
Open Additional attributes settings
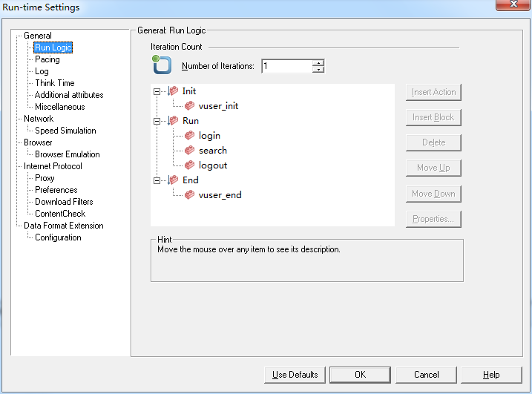click(x=69, y=95)
